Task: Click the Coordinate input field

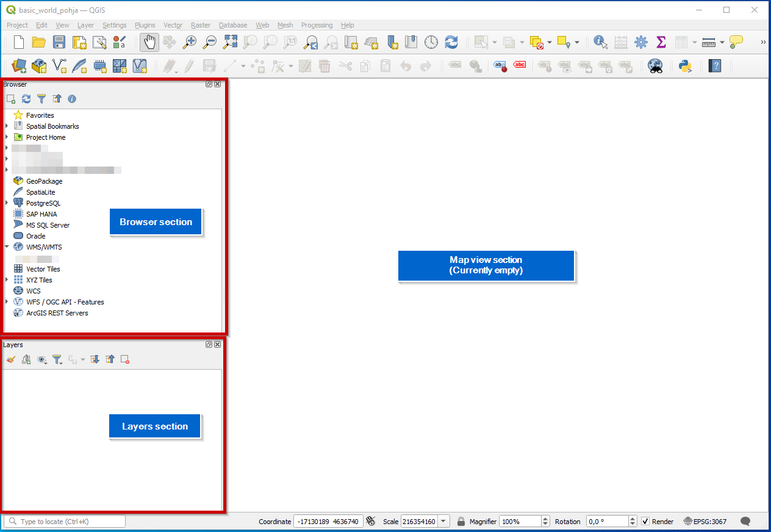Action: click(x=328, y=522)
